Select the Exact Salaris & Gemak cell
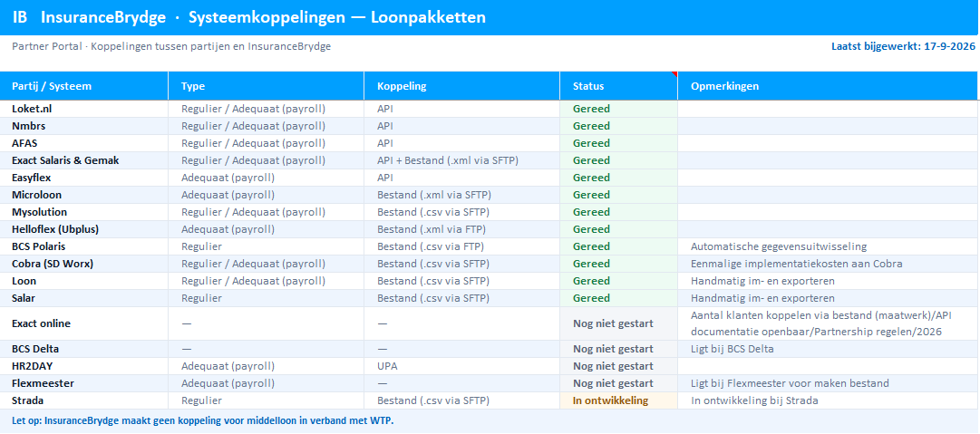Image resolution: width=980 pixels, height=434 pixels. [x=84, y=160]
